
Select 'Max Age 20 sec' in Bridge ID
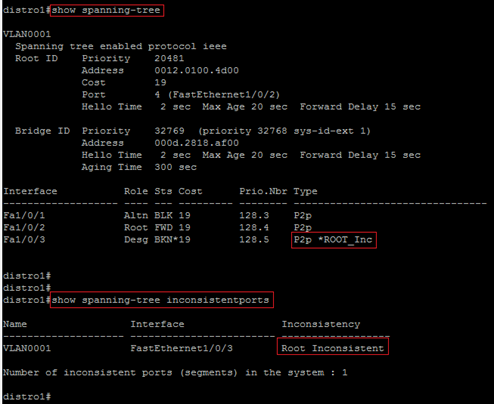pyautogui.click(x=245, y=155)
